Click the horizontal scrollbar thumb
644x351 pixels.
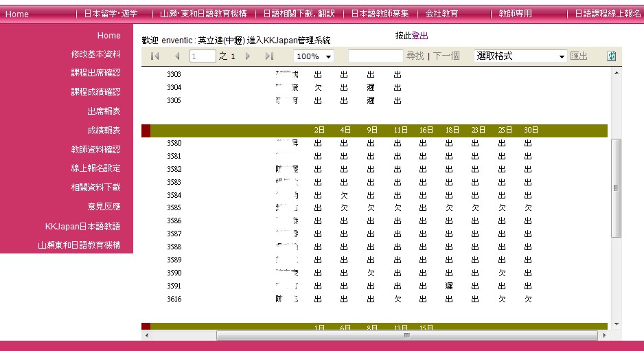[406, 335]
